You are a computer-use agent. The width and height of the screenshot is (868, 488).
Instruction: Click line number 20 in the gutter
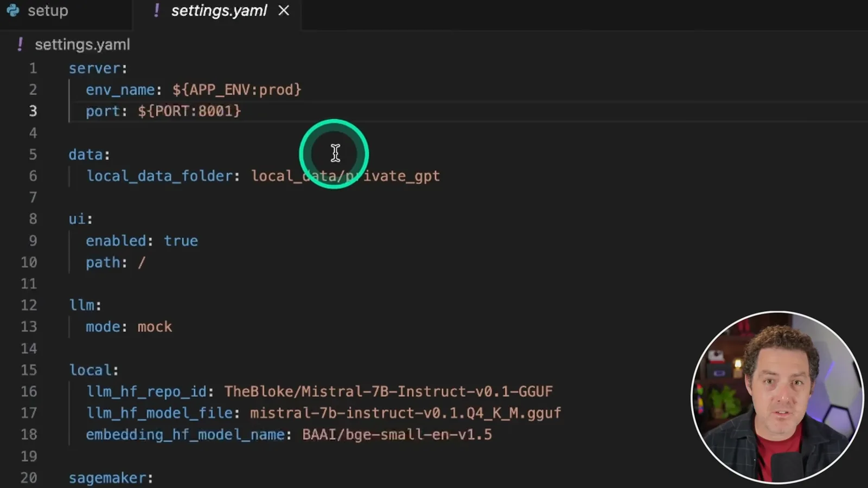[29, 478]
